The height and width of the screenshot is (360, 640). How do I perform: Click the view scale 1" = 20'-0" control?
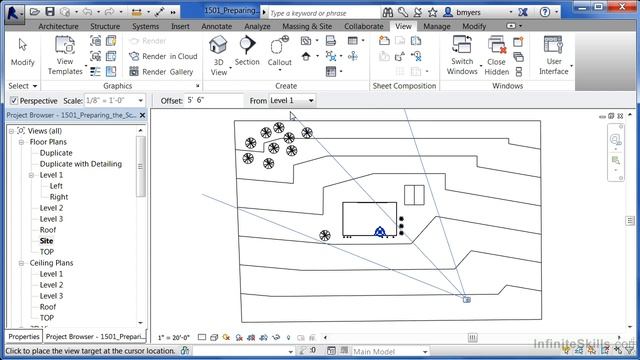pos(174,338)
